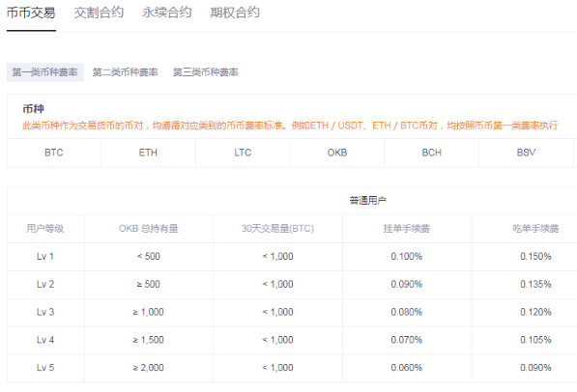
Task: Go to the 期权合约 tab
Action: click(x=235, y=13)
